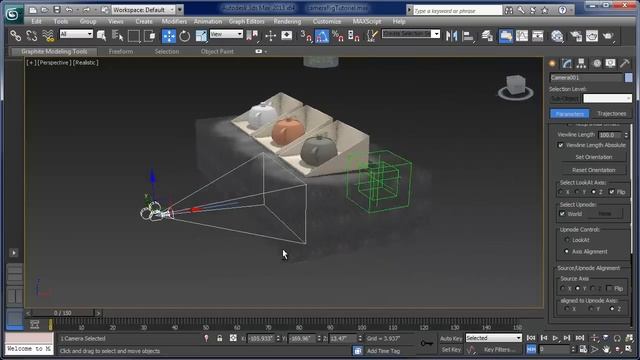This screenshot has height=360, width=640.
Task: Toggle the Flip checkbox under Source Axis
Action: pyautogui.click(x=609, y=289)
